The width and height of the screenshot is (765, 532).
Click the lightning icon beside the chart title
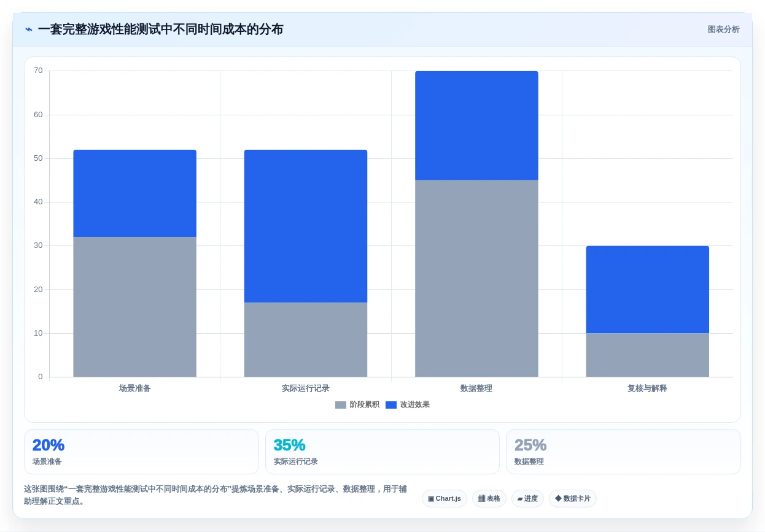click(29, 29)
